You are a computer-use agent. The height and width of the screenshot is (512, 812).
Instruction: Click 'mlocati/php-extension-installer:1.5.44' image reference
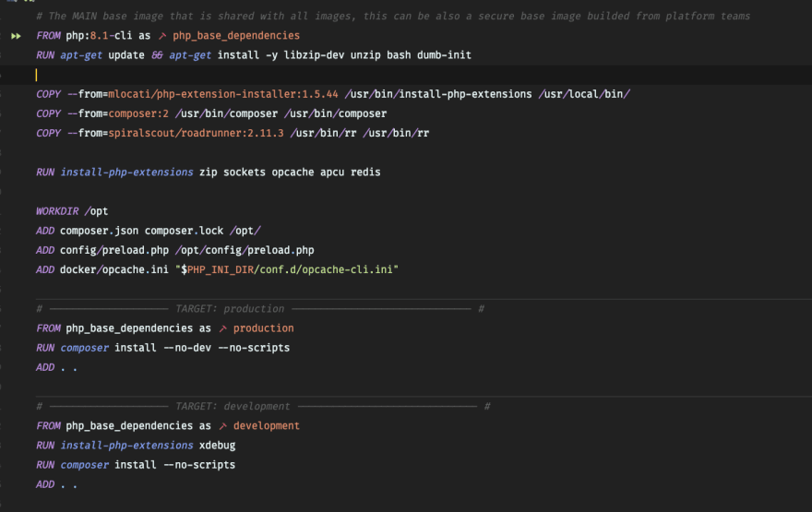(223, 94)
